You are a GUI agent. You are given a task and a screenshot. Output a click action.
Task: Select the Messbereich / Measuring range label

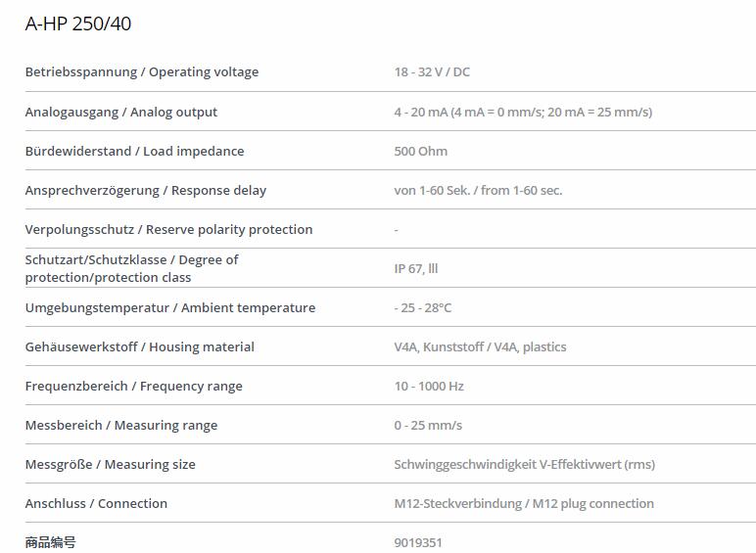click(x=121, y=426)
